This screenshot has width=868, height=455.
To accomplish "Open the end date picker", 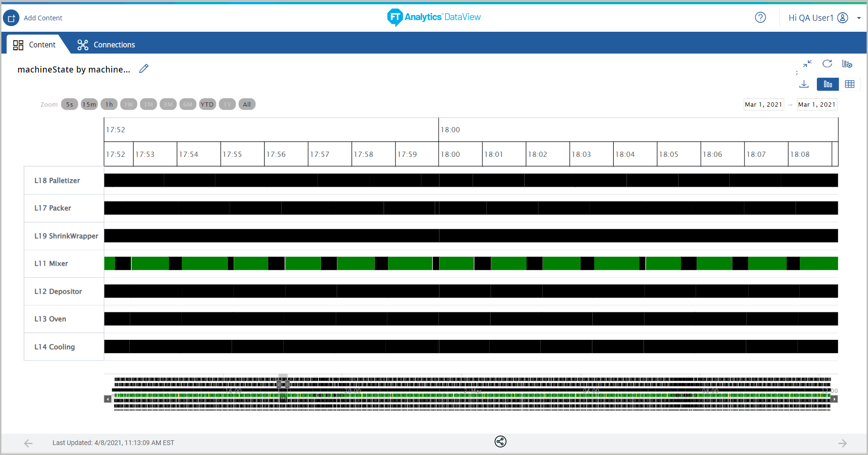I will (x=817, y=104).
